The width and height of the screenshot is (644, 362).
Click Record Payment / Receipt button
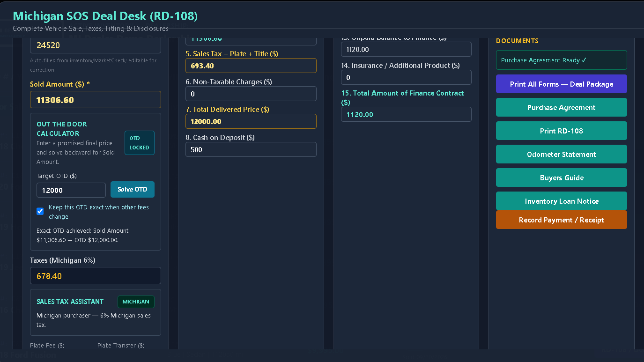[x=562, y=220]
